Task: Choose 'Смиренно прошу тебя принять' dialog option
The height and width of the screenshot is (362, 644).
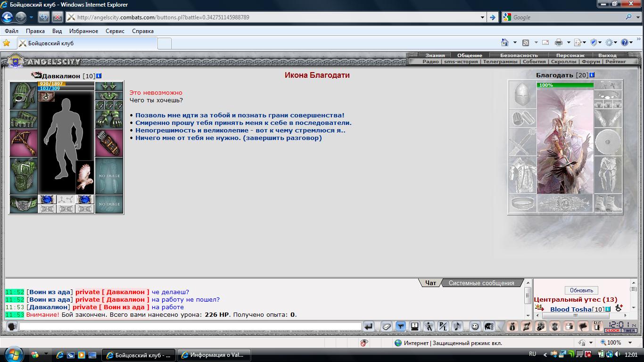Action: click(x=243, y=123)
